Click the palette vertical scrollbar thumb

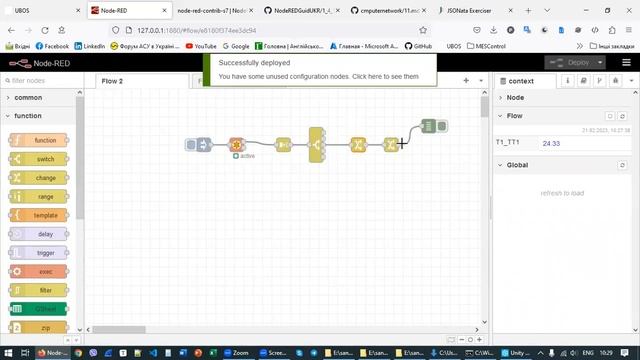[80, 158]
